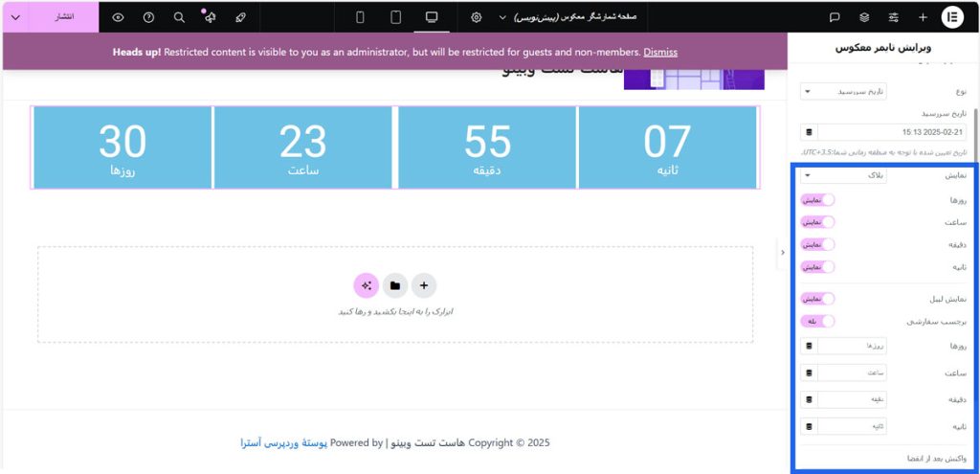Open the Structure layers icon
This screenshot has width=980, height=474.
click(864, 17)
